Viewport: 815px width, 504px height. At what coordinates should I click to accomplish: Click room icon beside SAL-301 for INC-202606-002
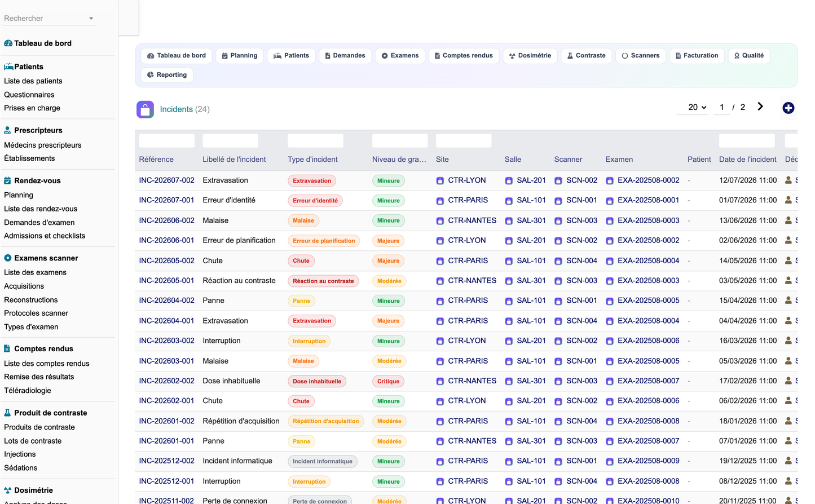pyautogui.click(x=509, y=221)
